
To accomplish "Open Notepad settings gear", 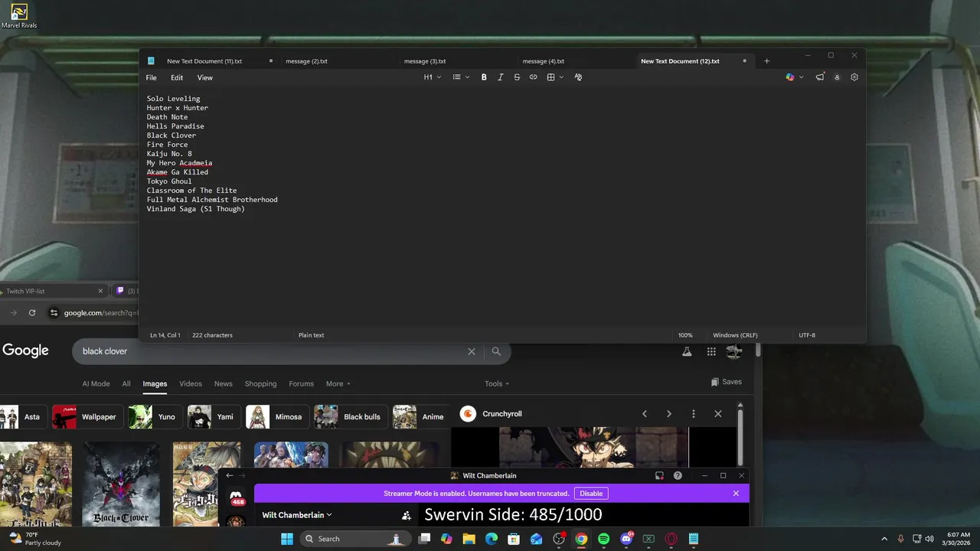I will 854,77.
